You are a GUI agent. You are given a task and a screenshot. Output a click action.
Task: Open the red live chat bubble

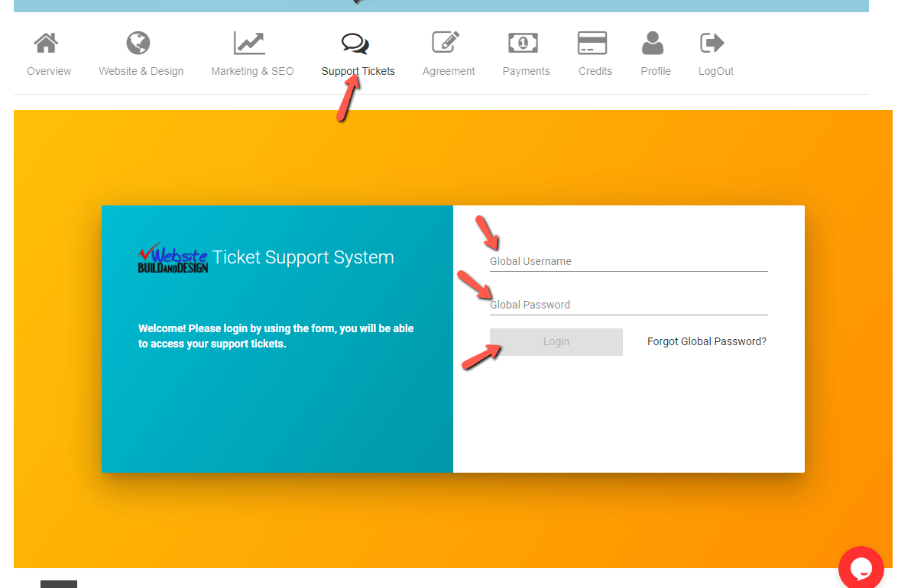861,568
